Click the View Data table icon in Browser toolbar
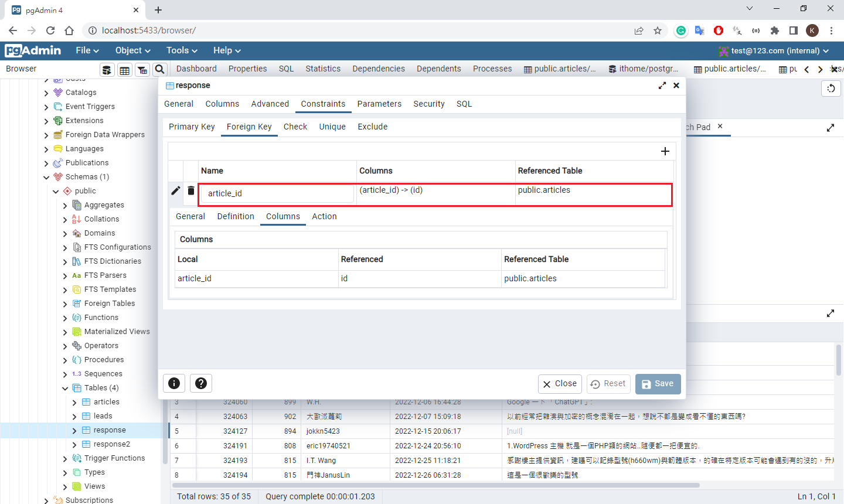844x504 pixels. pos(124,70)
